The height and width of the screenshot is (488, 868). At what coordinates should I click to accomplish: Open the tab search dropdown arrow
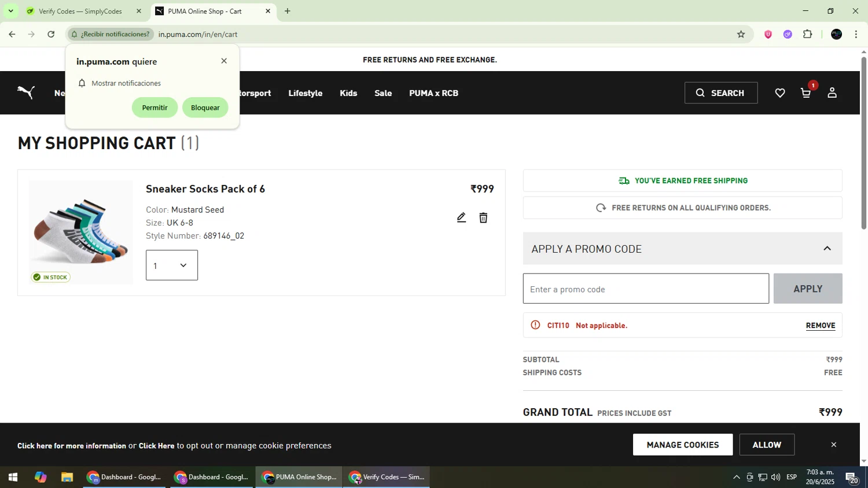coord(10,11)
